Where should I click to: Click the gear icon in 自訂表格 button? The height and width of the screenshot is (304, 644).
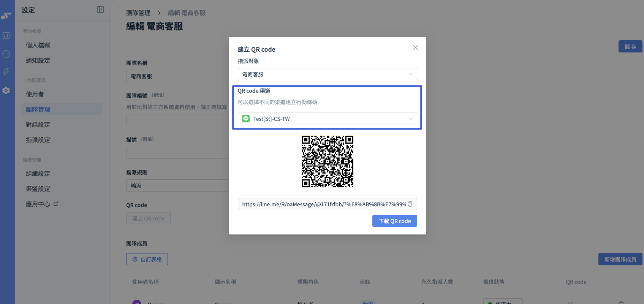[x=135, y=259]
